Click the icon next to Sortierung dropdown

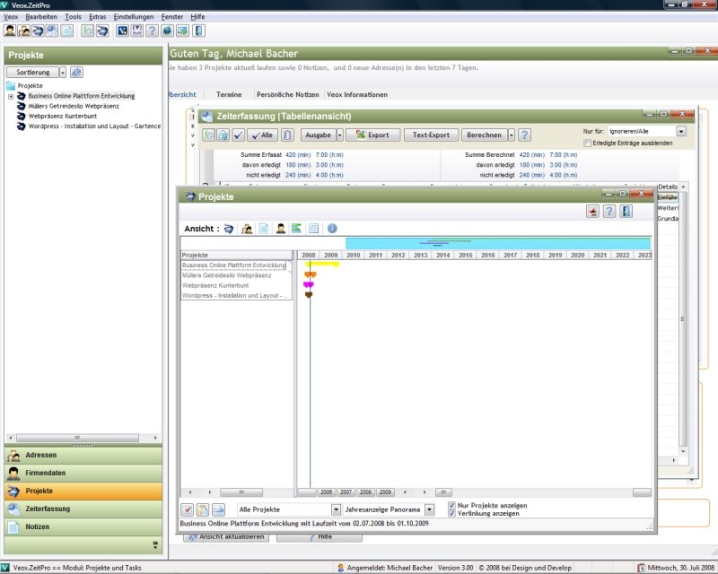coord(76,72)
